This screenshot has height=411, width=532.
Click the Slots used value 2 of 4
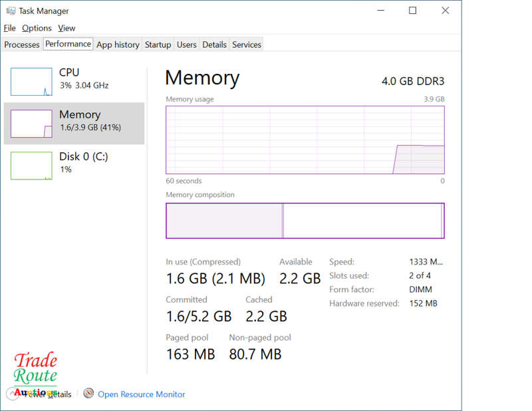coord(420,275)
